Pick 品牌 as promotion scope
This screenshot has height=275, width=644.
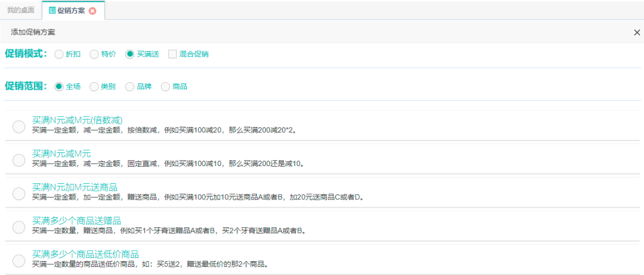(130, 86)
